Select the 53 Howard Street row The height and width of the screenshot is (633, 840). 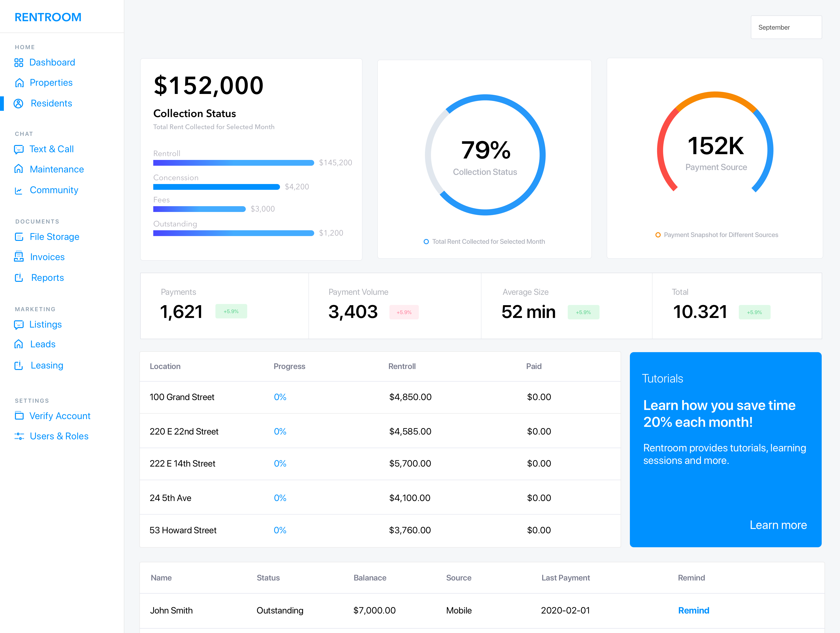point(380,530)
